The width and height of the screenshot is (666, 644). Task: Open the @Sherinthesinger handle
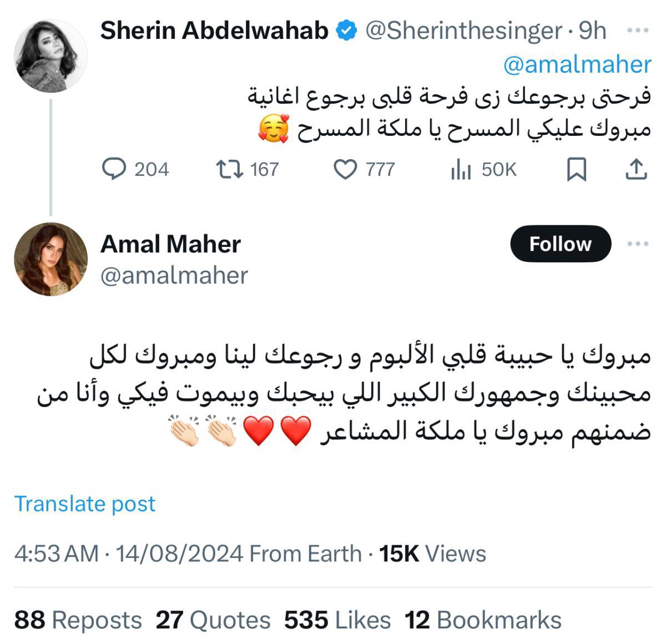(463, 31)
